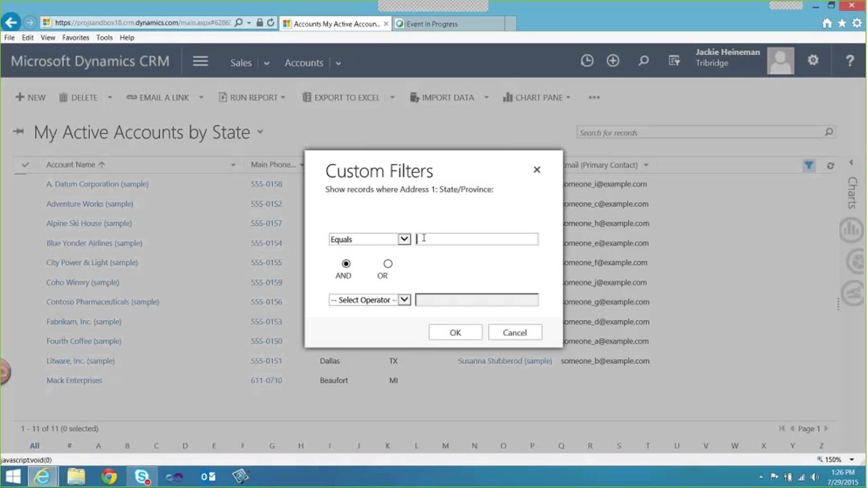Click the record search magnifier icon

pyautogui.click(x=829, y=132)
